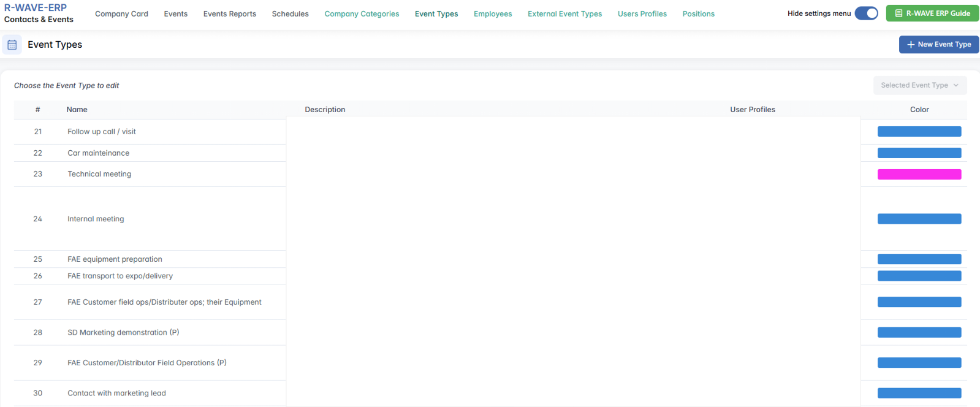Go to Users Profiles settings
980x407 pixels.
(642, 13)
